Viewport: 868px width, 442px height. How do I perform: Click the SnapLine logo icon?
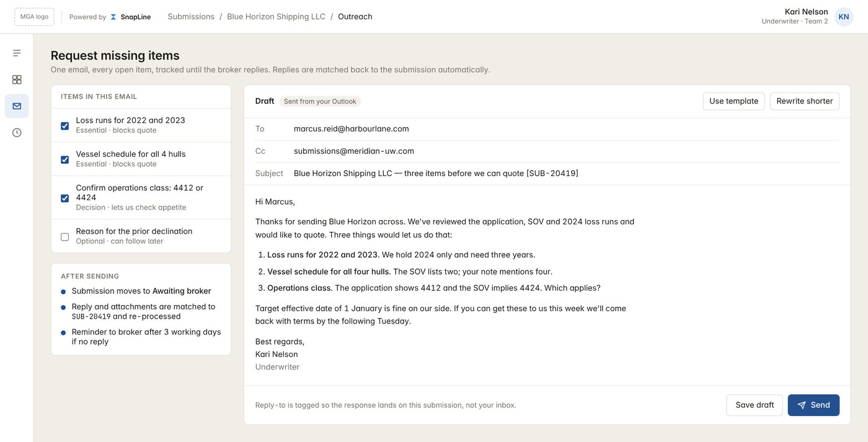[x=113, y=17]
